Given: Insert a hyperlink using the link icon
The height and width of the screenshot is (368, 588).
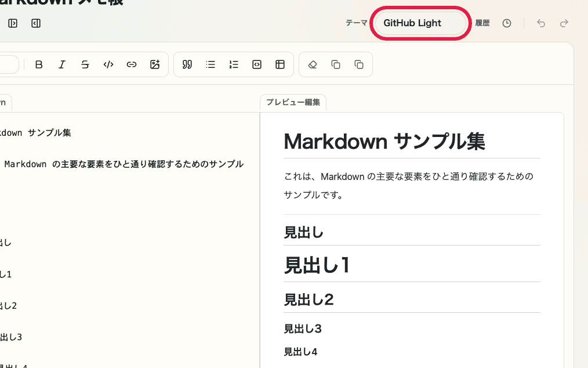Looking at the screenshot, I should [132, 64].
